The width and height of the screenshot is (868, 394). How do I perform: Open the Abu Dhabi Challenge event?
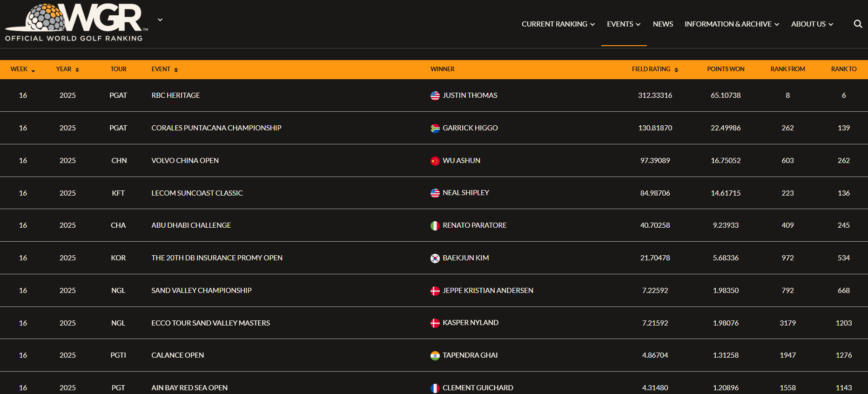(191, 225)
